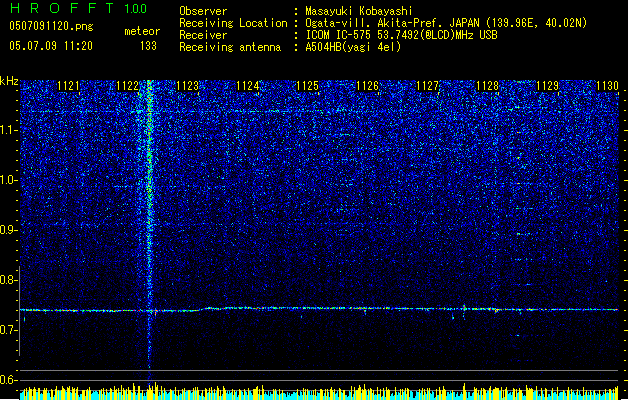
Task: Click time marker 1126
Action: [367, 86]
